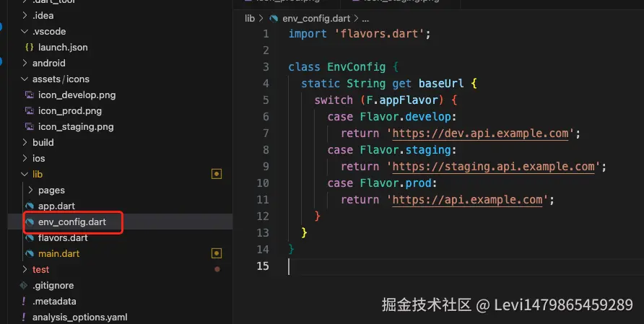The width and height of the screenshot is (644, 324).
Task: Collapse the .vscode folder chevron
Action: [25, 31]
